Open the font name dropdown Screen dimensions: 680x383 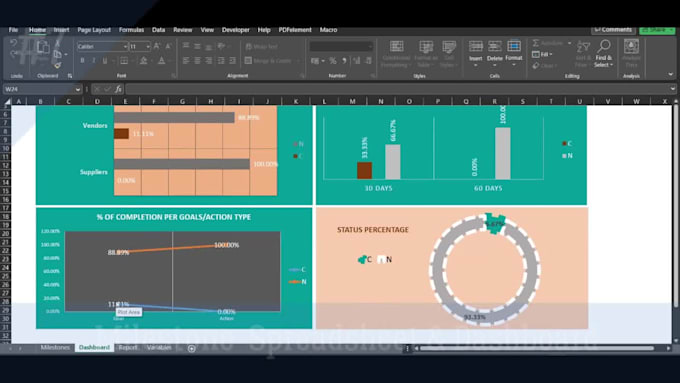pyautogui.click(x=125, y=46)
